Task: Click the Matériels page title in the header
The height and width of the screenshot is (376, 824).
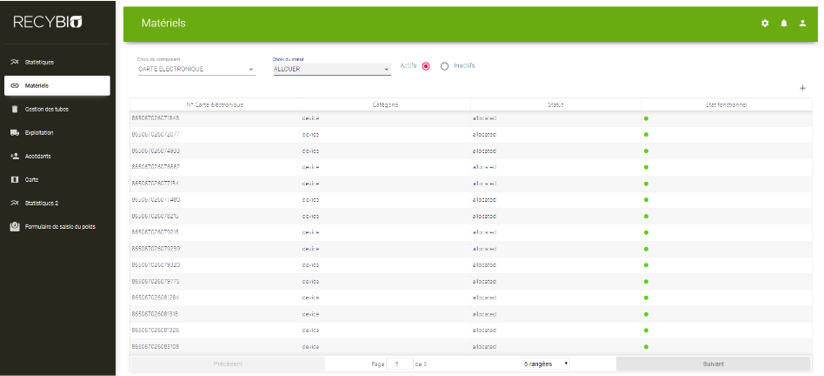Action: [163, 24]
